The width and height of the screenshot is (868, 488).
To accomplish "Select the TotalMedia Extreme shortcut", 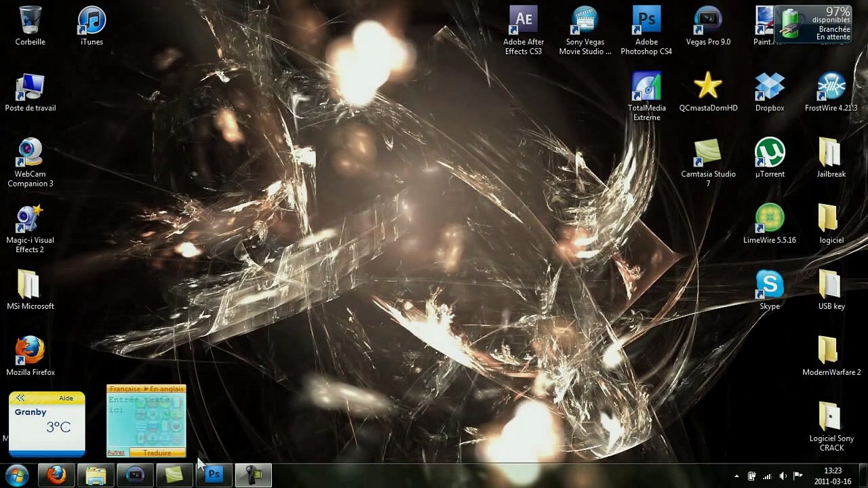I will point(646,97).
